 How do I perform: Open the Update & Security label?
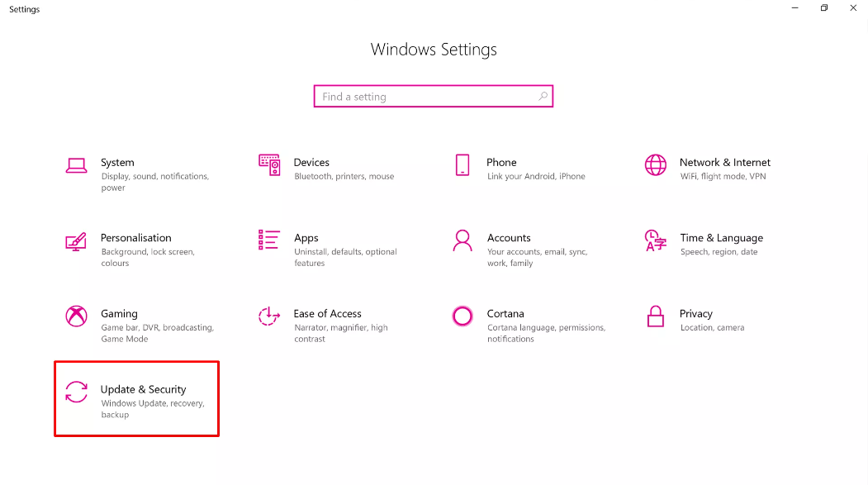pos(144,389)
